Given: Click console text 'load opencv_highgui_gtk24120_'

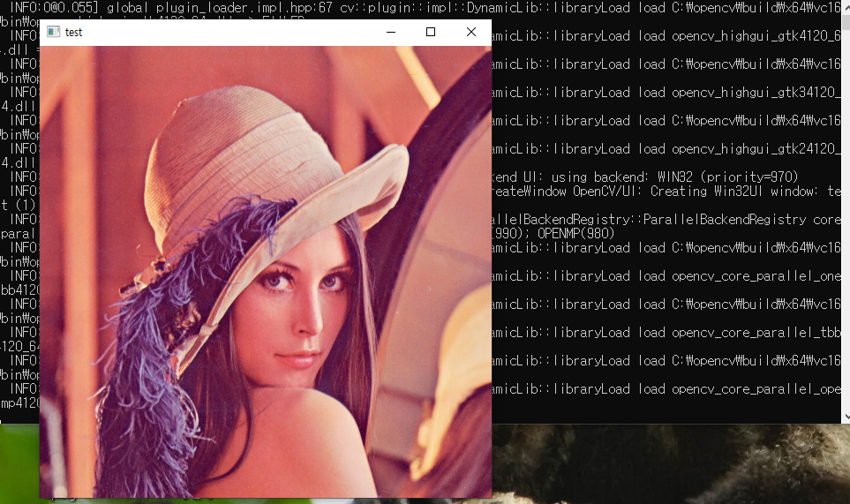Looking at the screenshot, I should coord(740,149).
